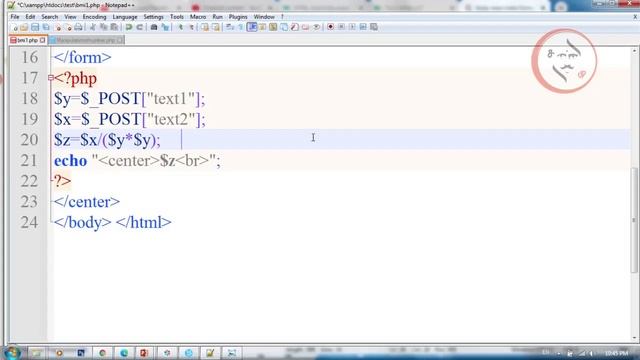Viewport: 640px width, 360px height.
Task: Save current recorded macro icon
Action: (373, 27)
